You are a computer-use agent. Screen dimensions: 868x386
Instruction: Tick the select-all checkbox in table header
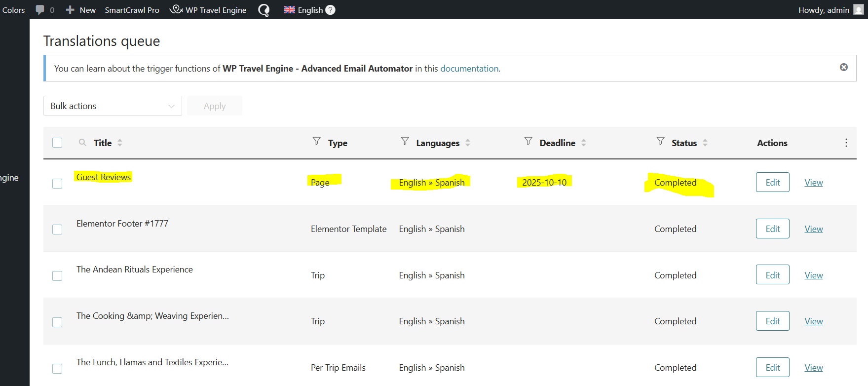click(x=57, y=143)
